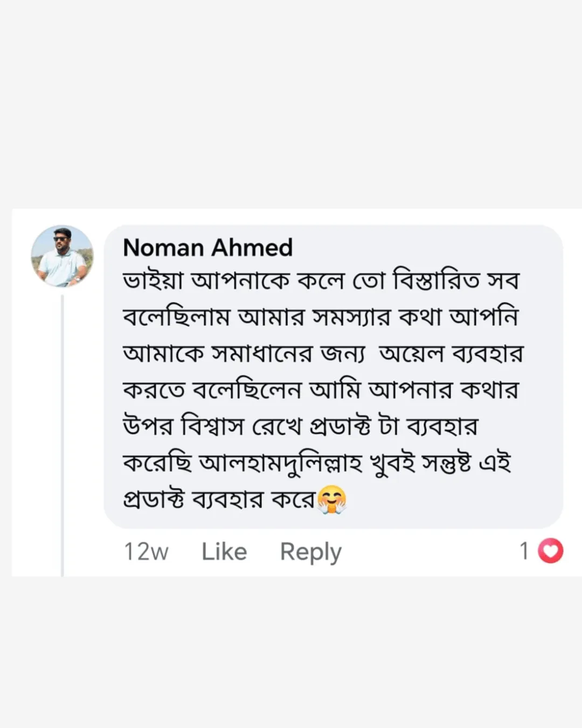The height and width of the screenshot is (728, 582).
Task: Click the comment line starting "করতে বলেছিলেন"
Action: [x=321, y=390]
